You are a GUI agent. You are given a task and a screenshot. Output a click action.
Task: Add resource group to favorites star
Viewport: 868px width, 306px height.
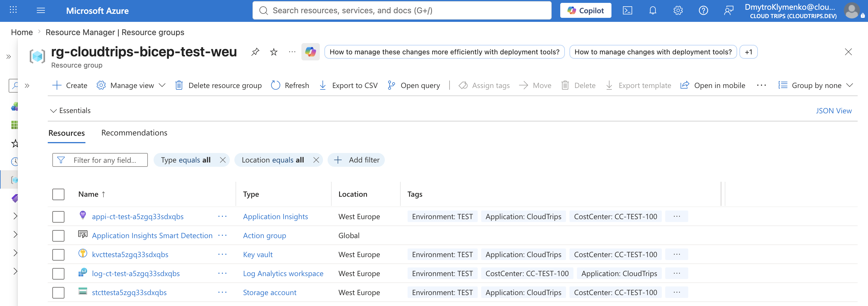pyautogui.click(x=274, y=52)
